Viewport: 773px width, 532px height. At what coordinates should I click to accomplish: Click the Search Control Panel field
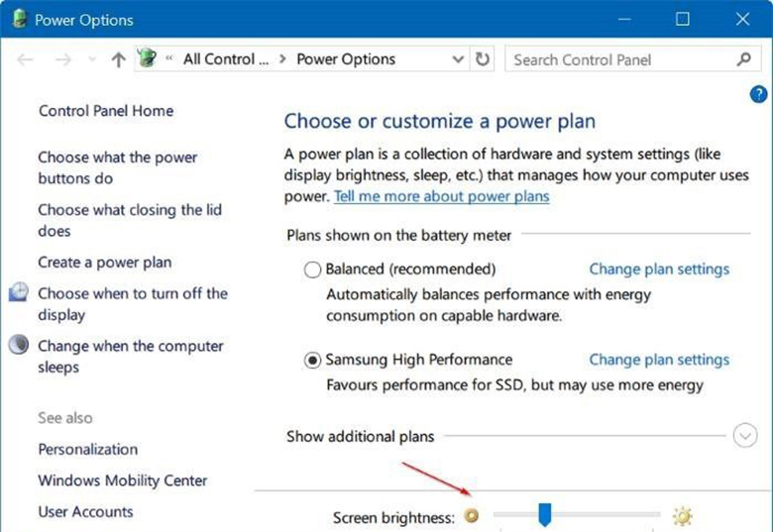click(x=620, y=59)
